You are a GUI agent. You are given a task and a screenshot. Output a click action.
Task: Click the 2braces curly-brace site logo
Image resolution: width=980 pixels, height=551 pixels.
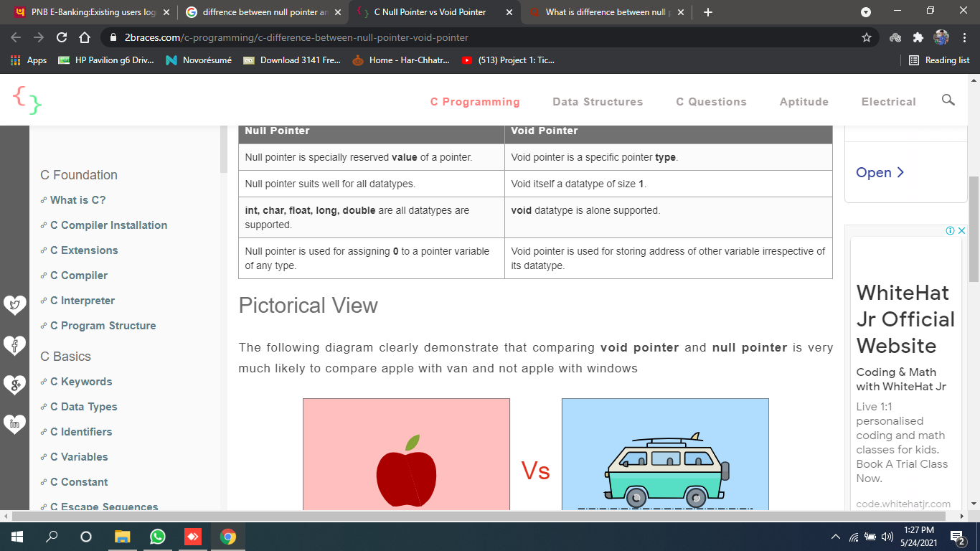click(27, 100)
